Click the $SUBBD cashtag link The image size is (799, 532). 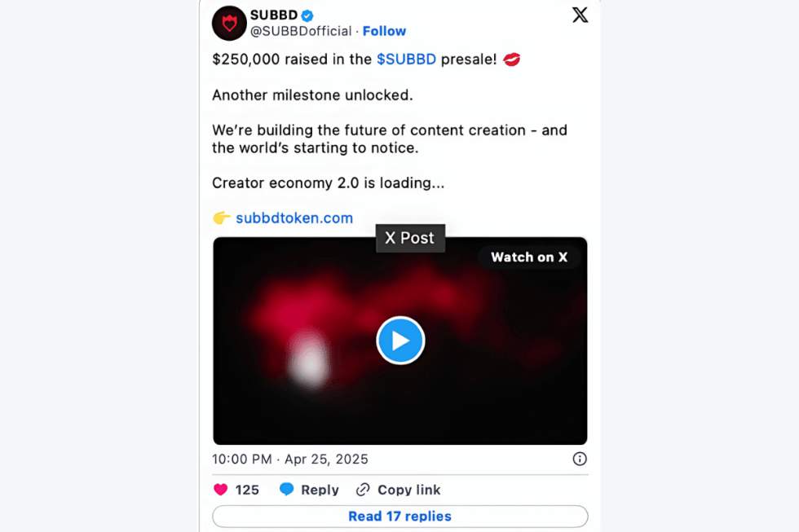(x=406, y=59)
